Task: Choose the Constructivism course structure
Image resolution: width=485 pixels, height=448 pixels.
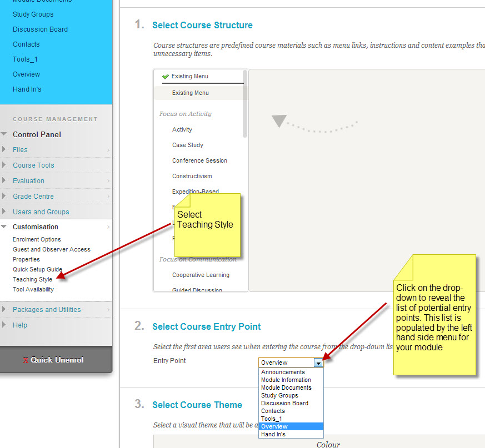Action: coord(192,176)
